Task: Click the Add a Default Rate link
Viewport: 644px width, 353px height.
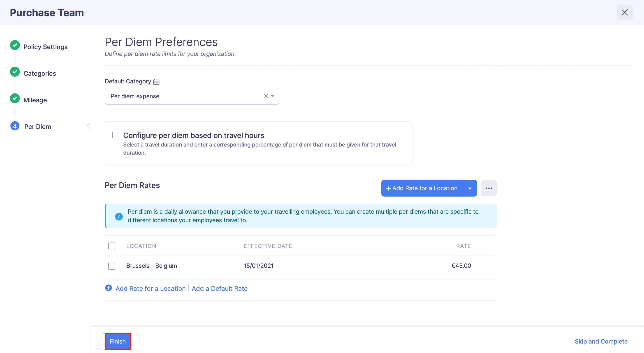Action: pyautogui.click(x=220, y=289)
